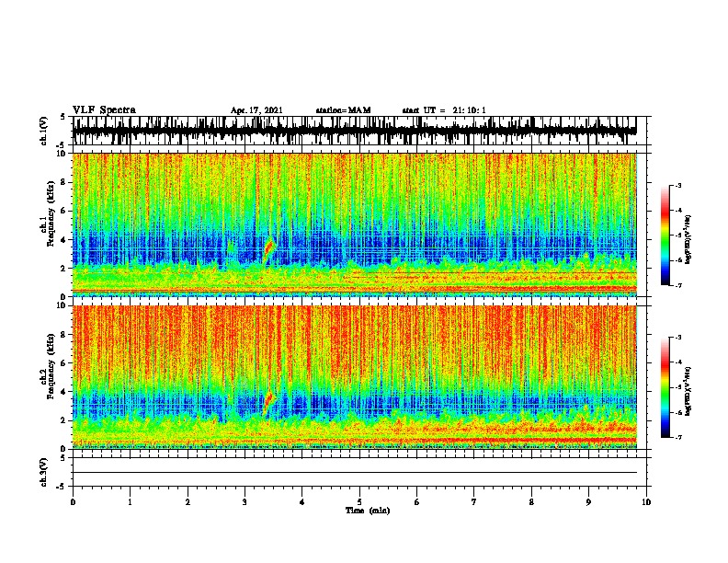728x563 pixels.
Task: Click the ch.1 spectrogram color bar
Action: 665,236
